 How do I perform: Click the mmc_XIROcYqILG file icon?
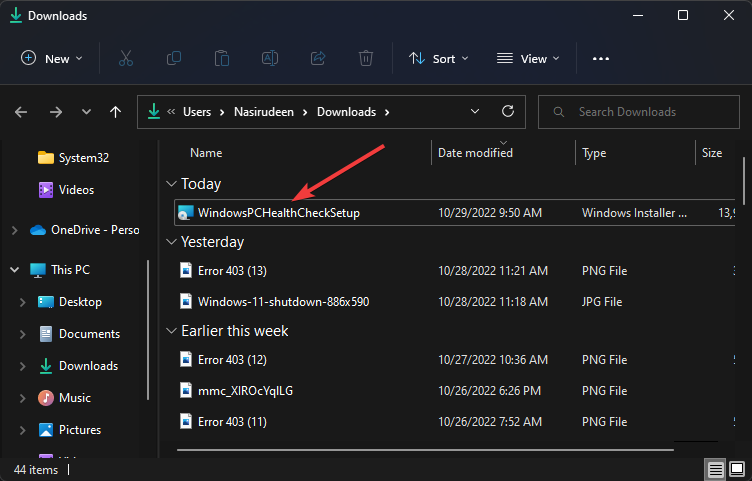pos(186,391)
